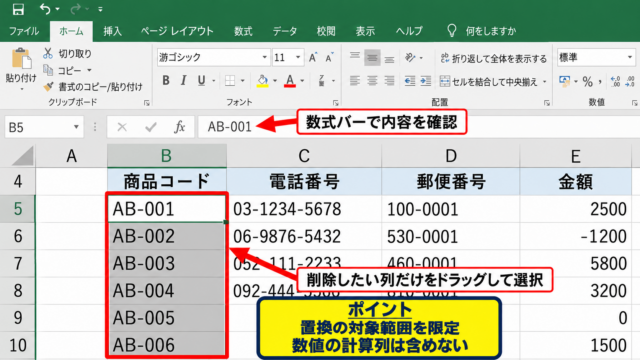Image resolution: width=640 pixels, height=360 pixels.
Task: Expand the font color dropdown arrow
Action: click(x=302, y=81)
